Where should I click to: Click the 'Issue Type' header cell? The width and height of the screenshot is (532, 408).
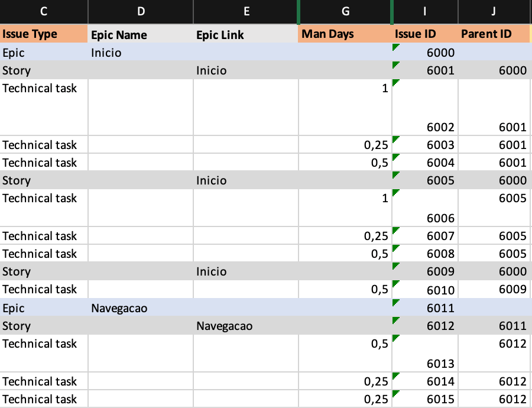(x=44, y=34)
